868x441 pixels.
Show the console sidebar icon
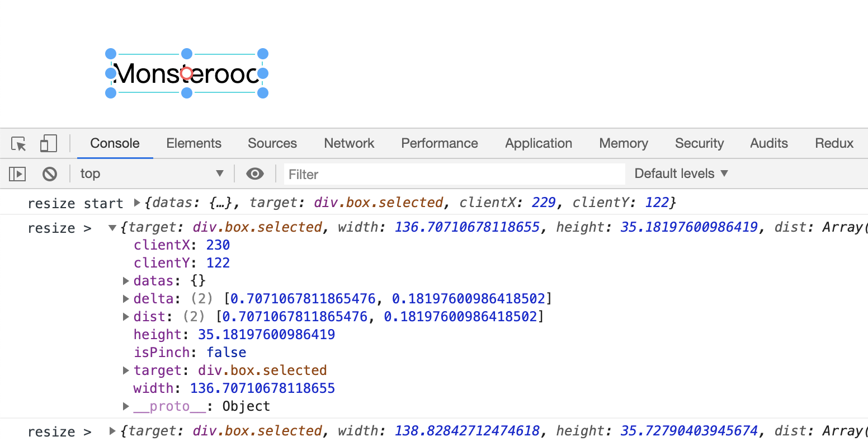[x=17, y=174]
